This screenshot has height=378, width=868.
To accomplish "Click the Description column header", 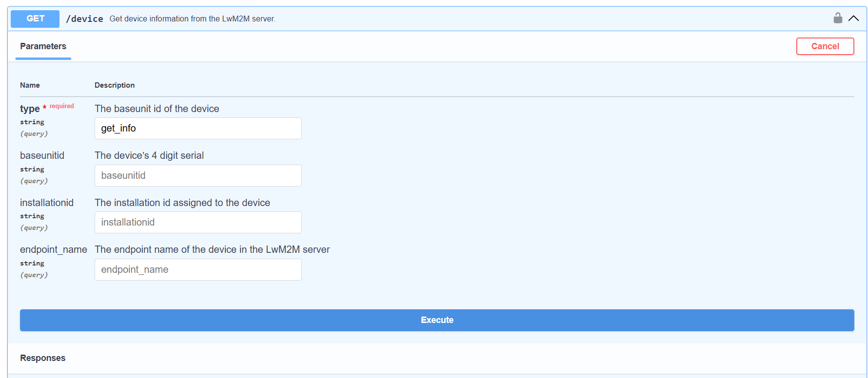I will tap(115, 85).
